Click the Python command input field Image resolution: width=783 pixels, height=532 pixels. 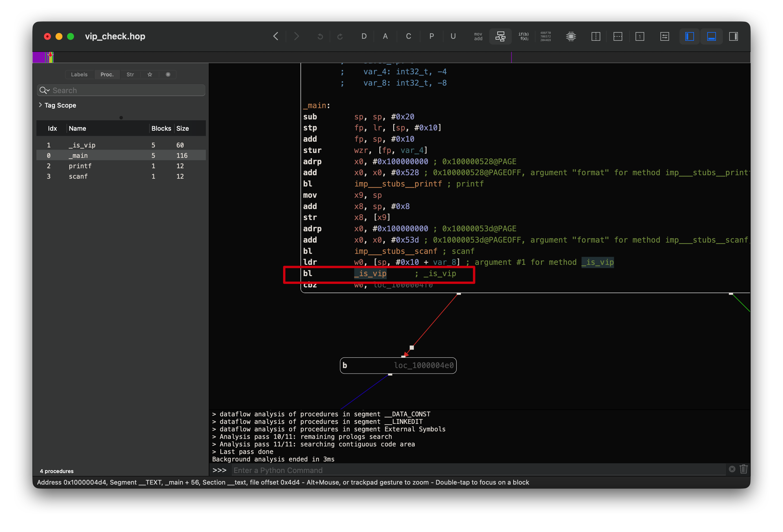point(479,470)
